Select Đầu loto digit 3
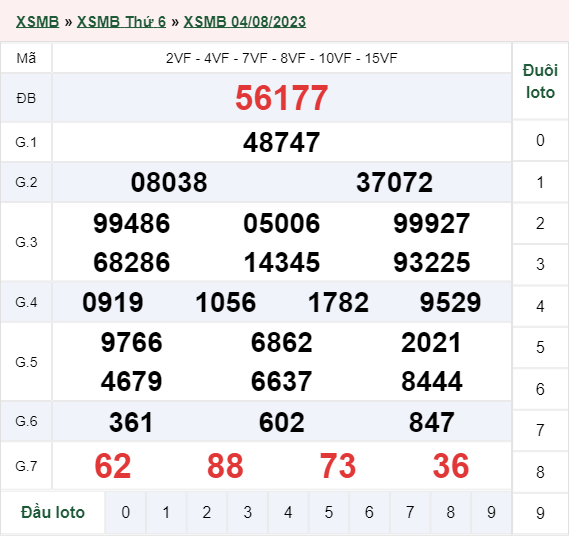 247,512
